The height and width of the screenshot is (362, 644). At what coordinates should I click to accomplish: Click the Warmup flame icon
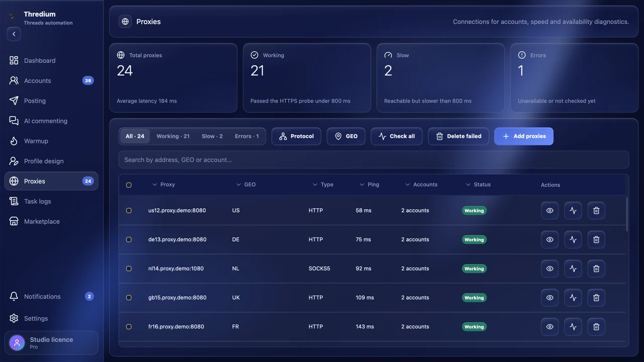[x=14, y=141]
